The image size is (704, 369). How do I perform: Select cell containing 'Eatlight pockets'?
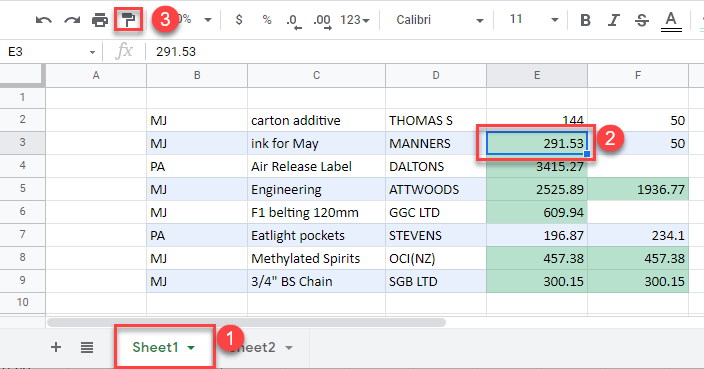click(316, 235)
